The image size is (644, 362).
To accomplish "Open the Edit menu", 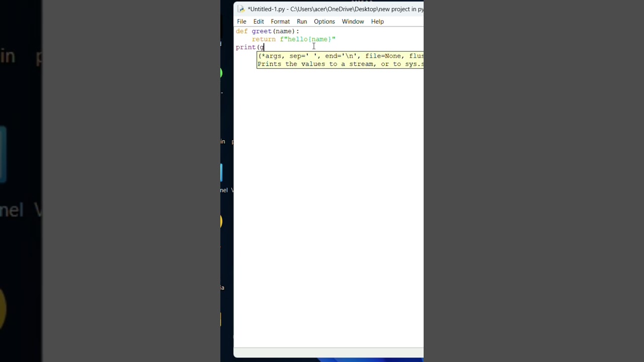I will point(259,22).
